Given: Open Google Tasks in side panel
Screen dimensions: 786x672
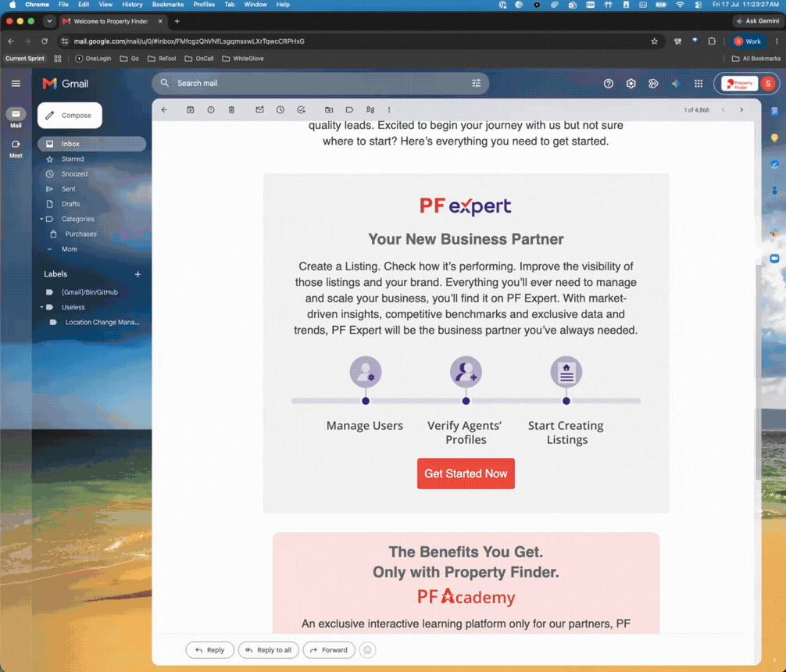Looking at the screenshot, I should click(774, 164).
